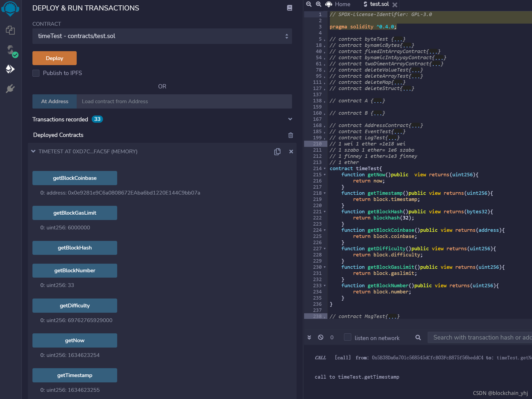This screenshot has height=399, width=532.
Task: Collapse the TIMETEST deployed contract
Action: [x=34, y=151]
